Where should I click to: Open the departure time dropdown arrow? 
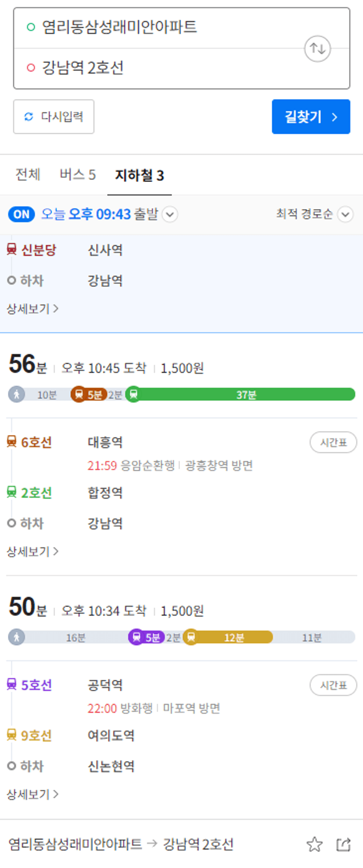coord(170,214)
